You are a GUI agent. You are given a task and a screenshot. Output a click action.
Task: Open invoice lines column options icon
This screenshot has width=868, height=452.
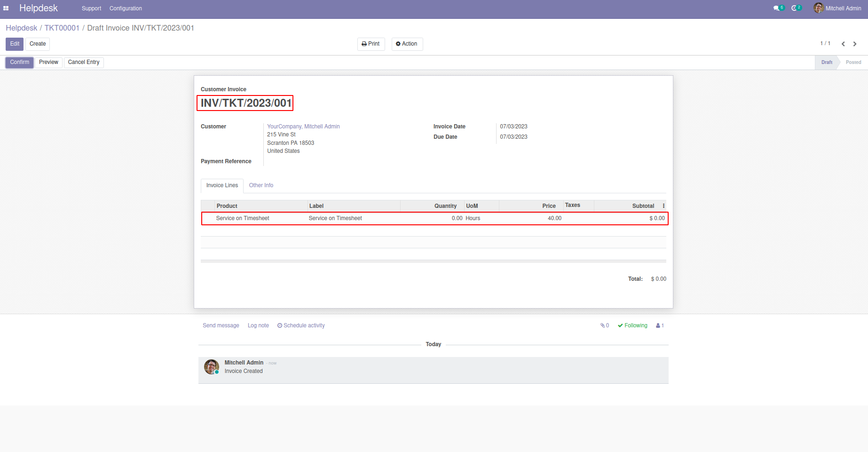click(x=663, y=206)
